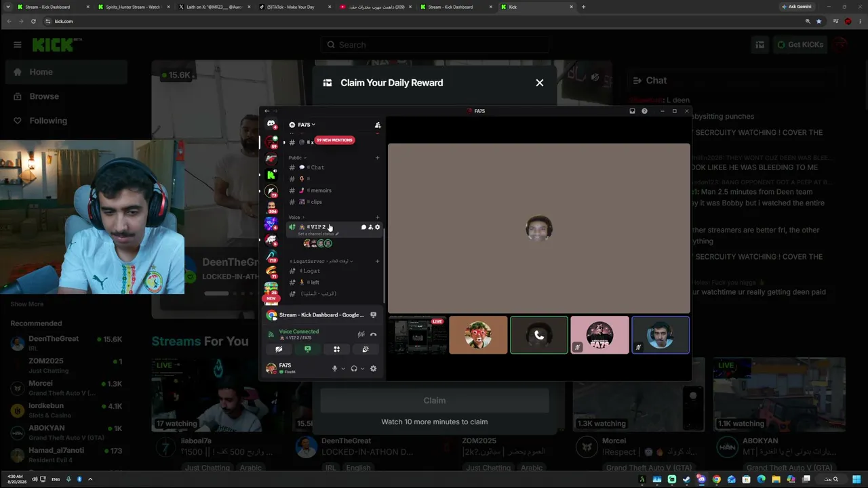
Task: Stop streaming the Kick Dashboard screen share
Action: pyautogui.click(x=374, y=315)
